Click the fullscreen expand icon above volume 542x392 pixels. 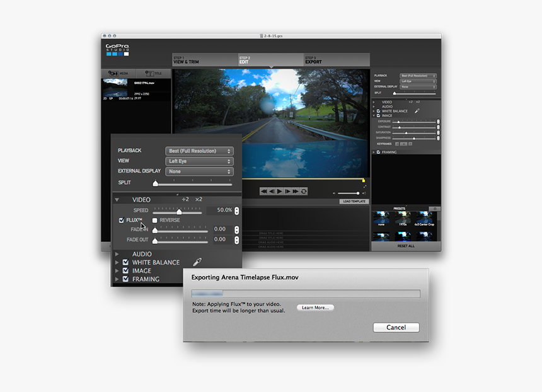click(364, 187)
